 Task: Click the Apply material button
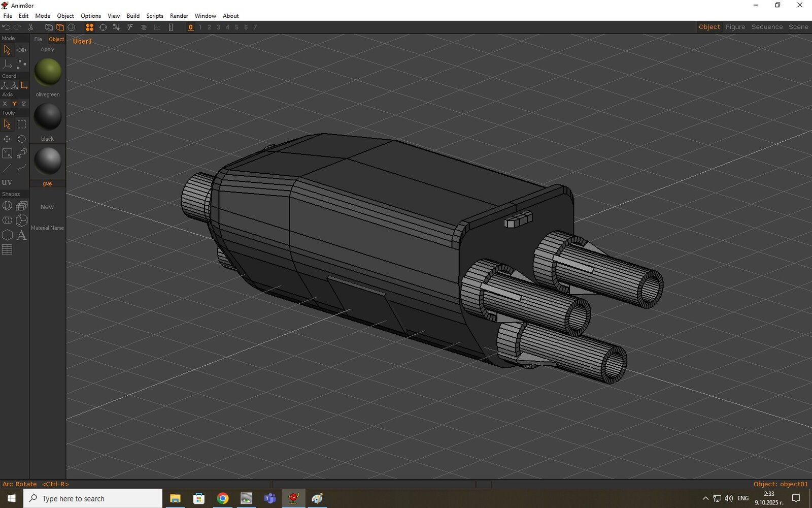click(47, 49)
